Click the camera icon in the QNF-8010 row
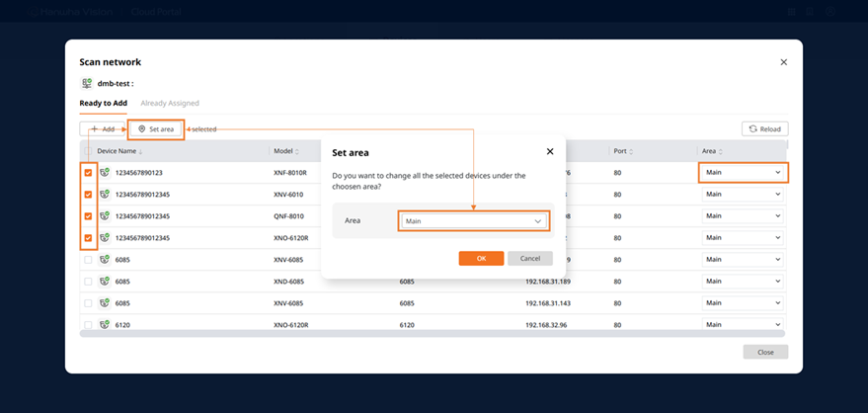Viewport: 868px width, 413px height. click(104, 216)
